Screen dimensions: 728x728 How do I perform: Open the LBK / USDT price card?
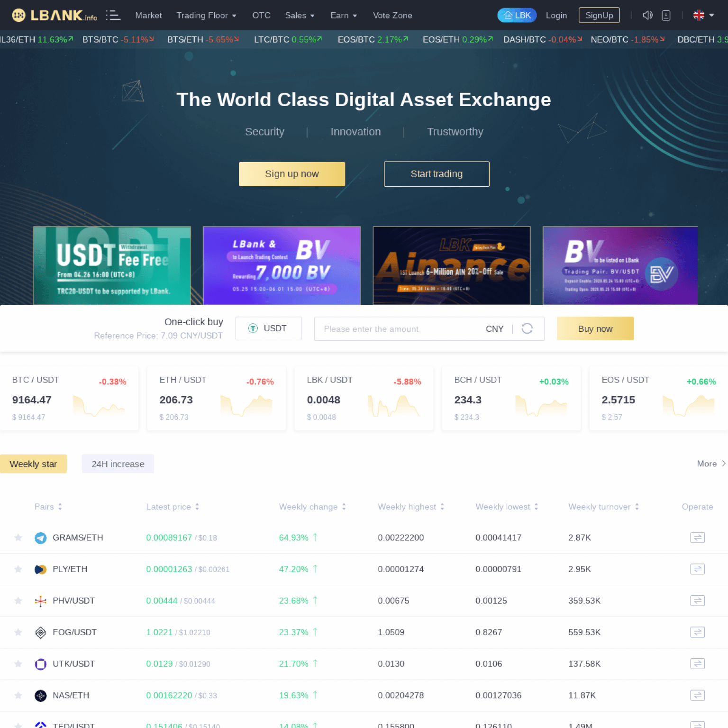364,398
